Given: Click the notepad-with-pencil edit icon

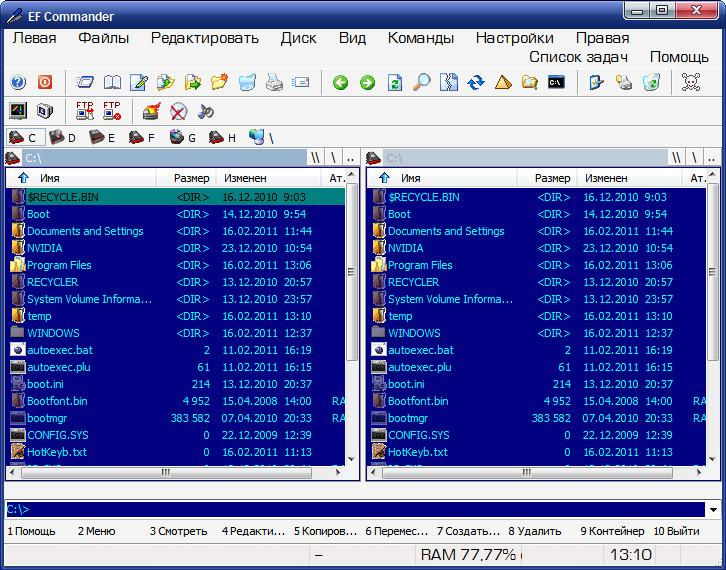Looking at the screenshot, I should (139, 83).
